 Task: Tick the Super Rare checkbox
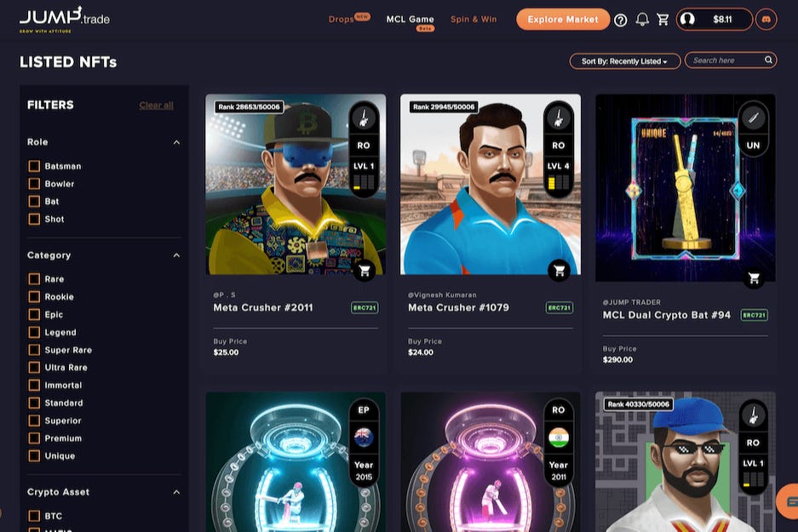[x=34, y=350]
